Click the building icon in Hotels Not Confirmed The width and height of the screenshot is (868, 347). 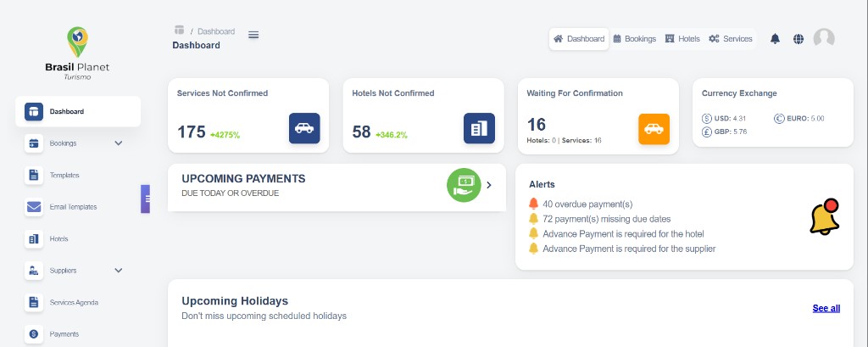tap(479, 128)
